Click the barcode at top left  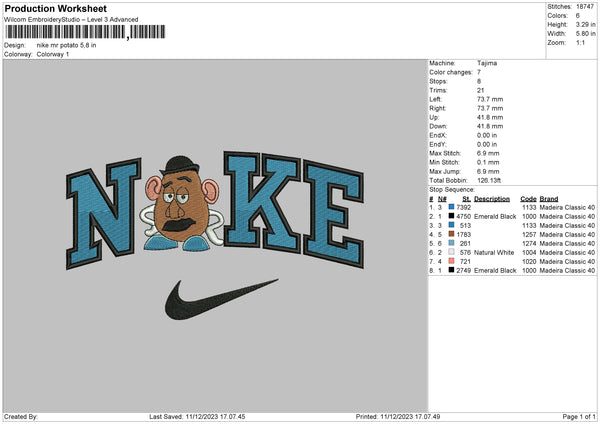click(85, 32)
